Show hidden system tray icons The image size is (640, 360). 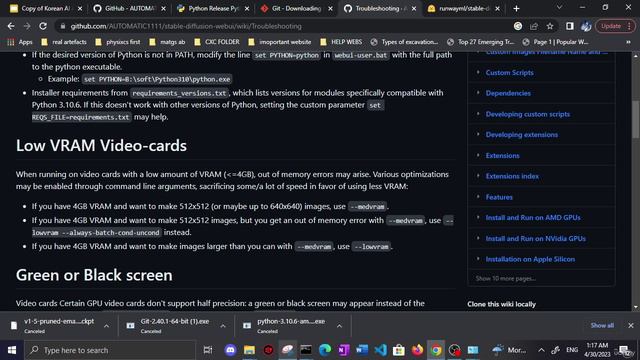[541, 350]
